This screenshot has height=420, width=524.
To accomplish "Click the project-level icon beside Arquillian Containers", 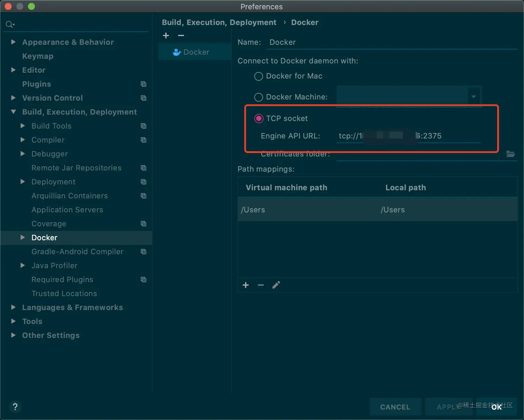I will click(x=143, y=196).
